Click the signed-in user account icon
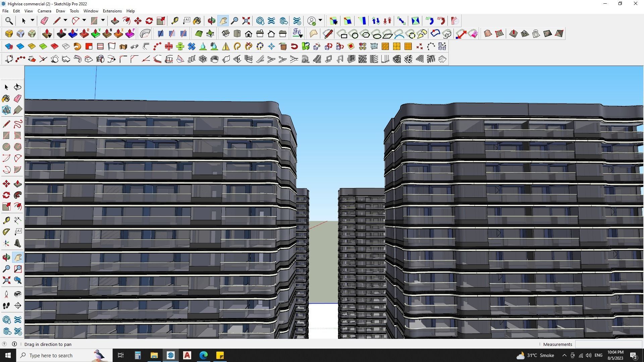 312,21
